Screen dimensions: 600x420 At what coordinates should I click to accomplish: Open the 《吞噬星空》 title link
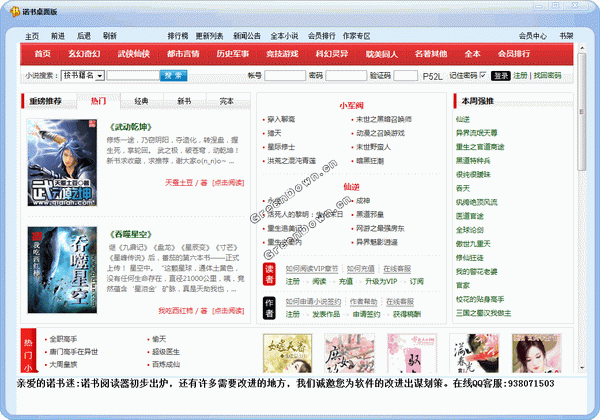(131, 234)
